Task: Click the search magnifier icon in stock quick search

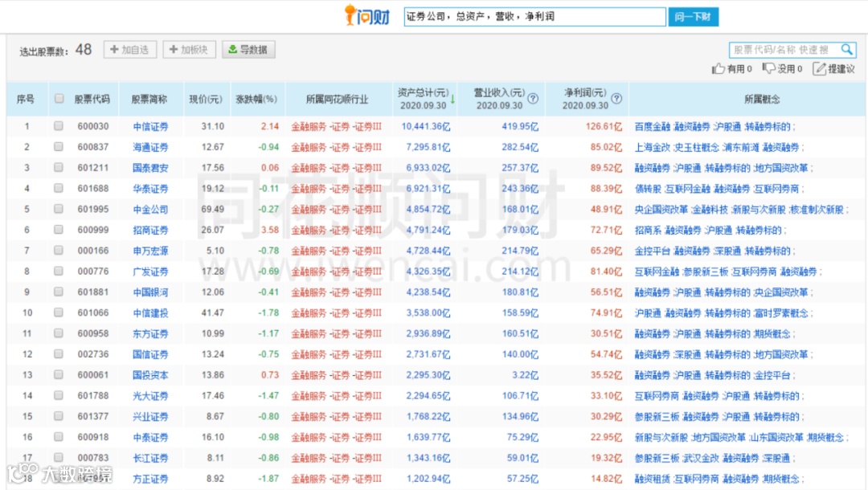Action: point(846,50)
